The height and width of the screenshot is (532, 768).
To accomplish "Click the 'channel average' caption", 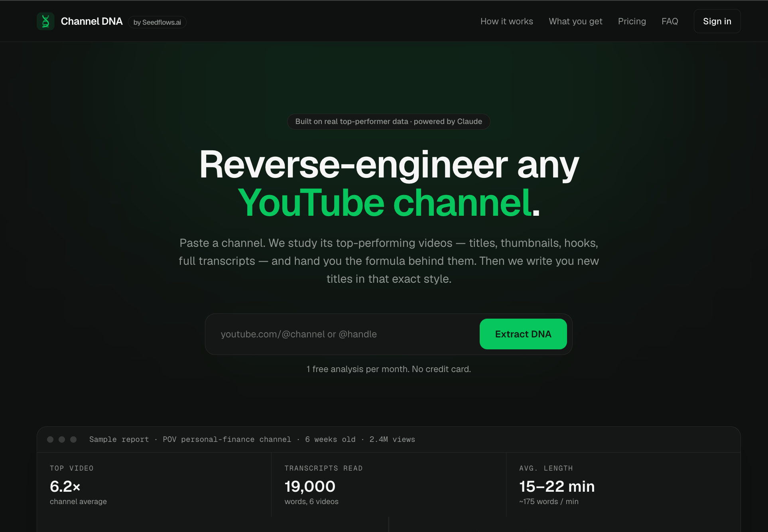I will [78, 502].
